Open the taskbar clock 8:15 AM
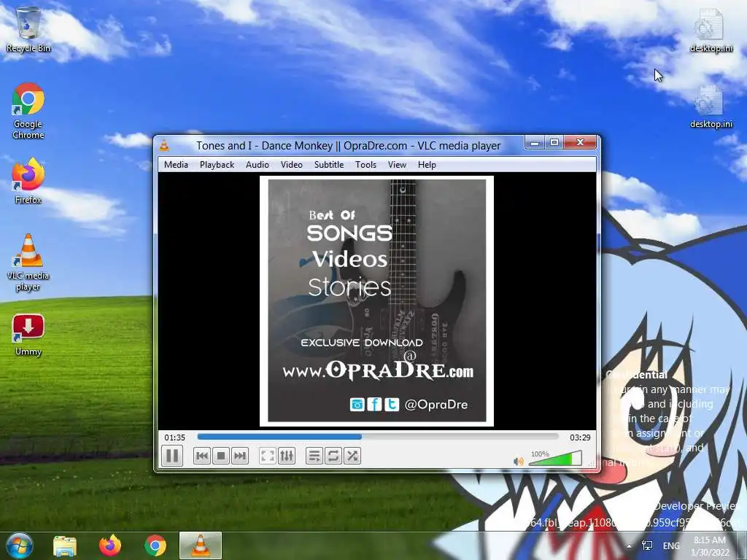747x560 pixels. 710,546
